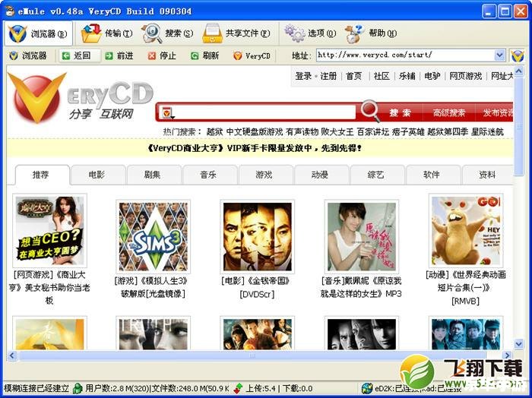Click the 刷新 Refresh button
The width and height of the screenshot is (532, 398).
(205, 55)
